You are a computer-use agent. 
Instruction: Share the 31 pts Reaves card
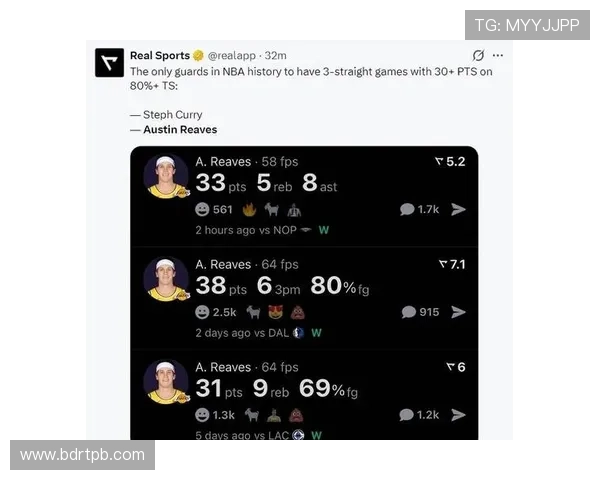(458, 415)
